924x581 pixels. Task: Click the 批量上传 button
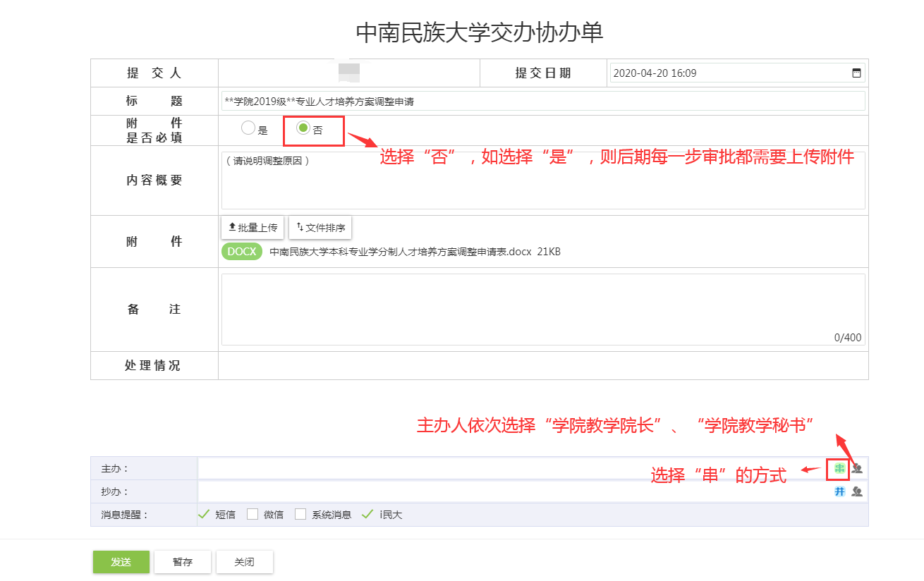click(x=253, y=228)
